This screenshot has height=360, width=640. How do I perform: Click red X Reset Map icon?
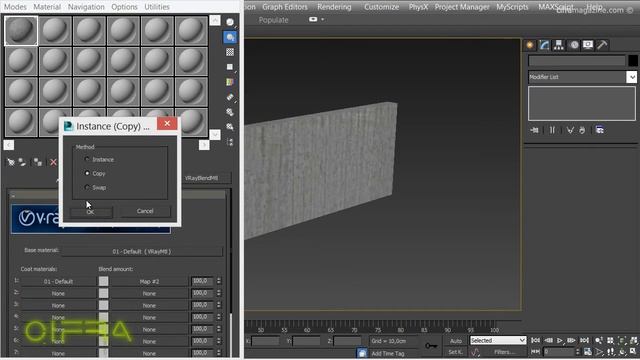(x=53, y=162)
